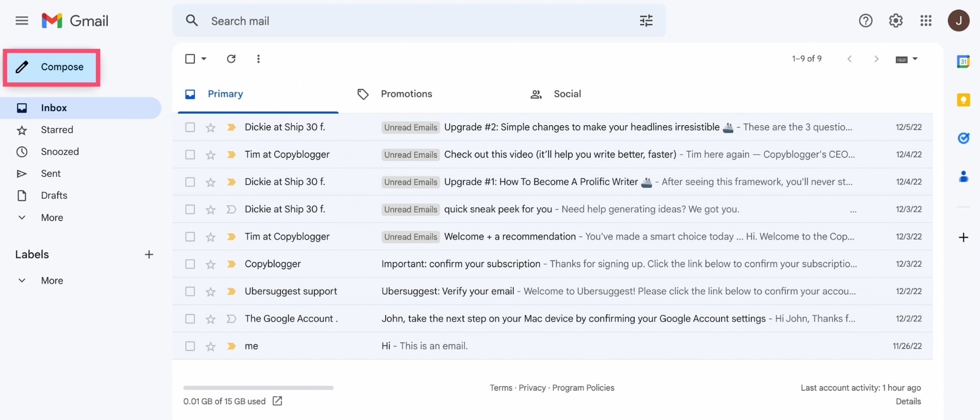This screenshot has height=420, width=980.
Task: Open the select dropdown arrow
Action: pyautogui.click(x=204, y=59)
